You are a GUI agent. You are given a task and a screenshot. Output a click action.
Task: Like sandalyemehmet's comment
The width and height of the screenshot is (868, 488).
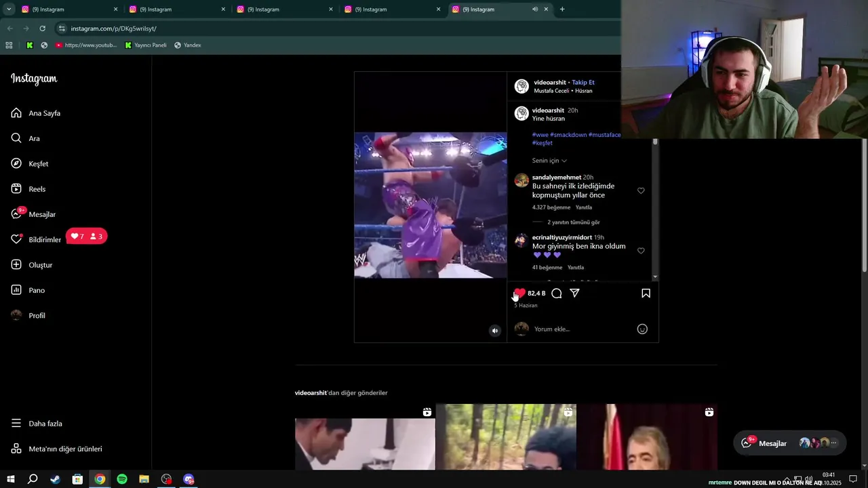(641, 191)
